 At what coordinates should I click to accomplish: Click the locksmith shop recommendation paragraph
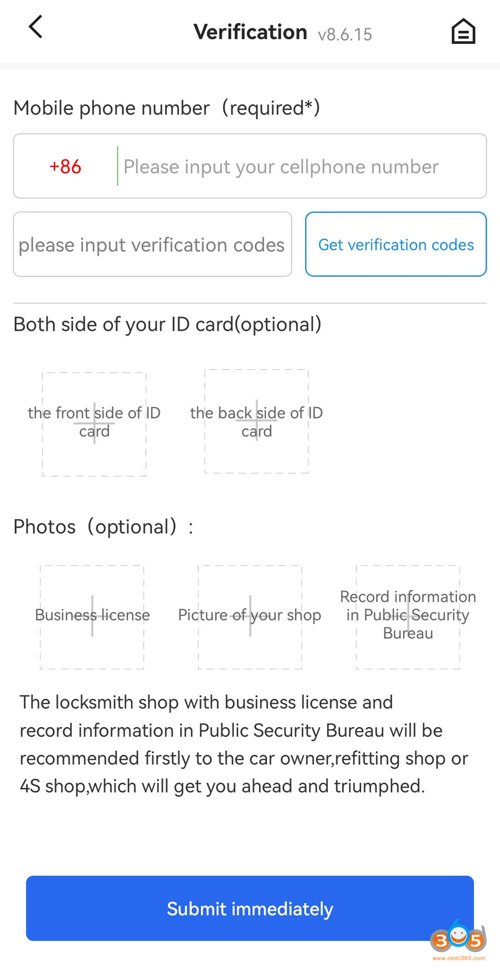[244, 744]
